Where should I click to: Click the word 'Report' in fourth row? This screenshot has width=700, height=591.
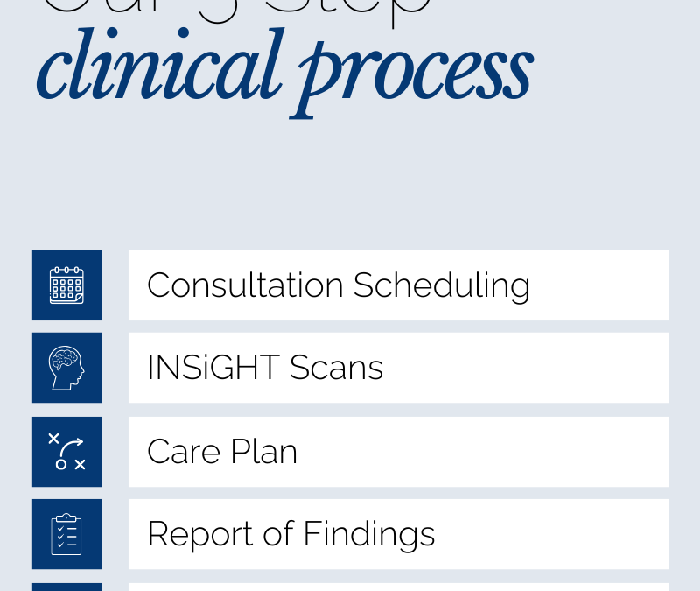[200, 535]
